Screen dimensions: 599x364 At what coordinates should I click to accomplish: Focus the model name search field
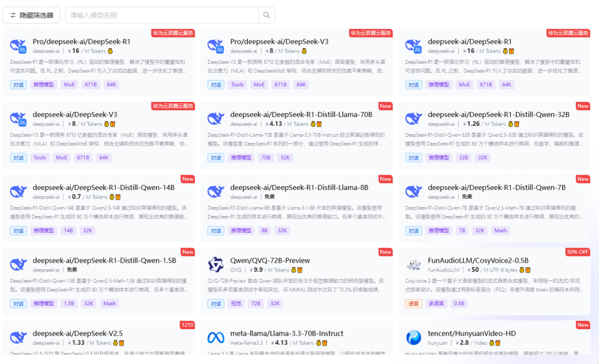point(162,16)
